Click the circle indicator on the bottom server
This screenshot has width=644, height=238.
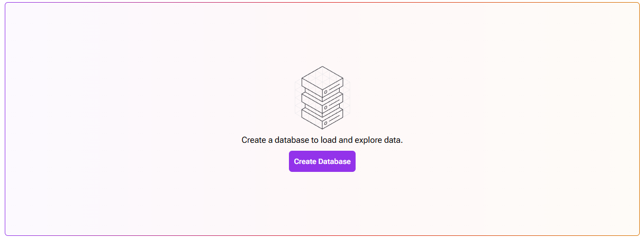(325, 123)
